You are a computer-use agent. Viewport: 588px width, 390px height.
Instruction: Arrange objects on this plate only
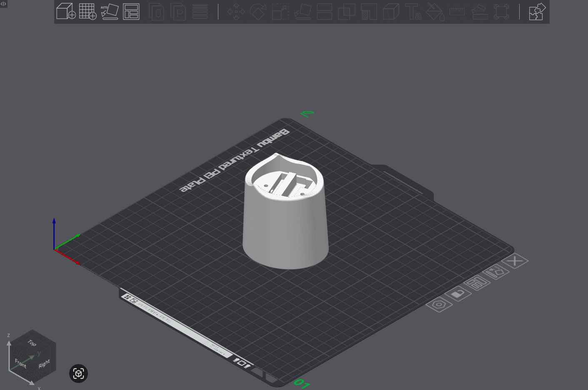[476, 283]
